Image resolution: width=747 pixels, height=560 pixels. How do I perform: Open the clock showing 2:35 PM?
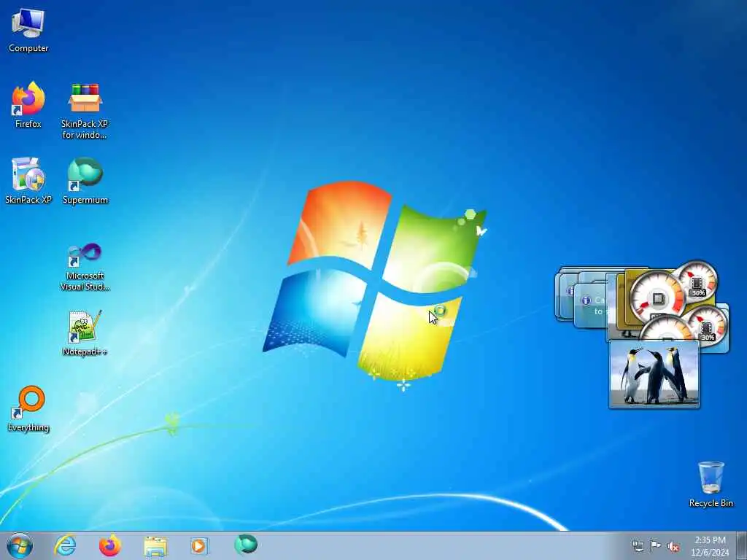coord(710,540)
